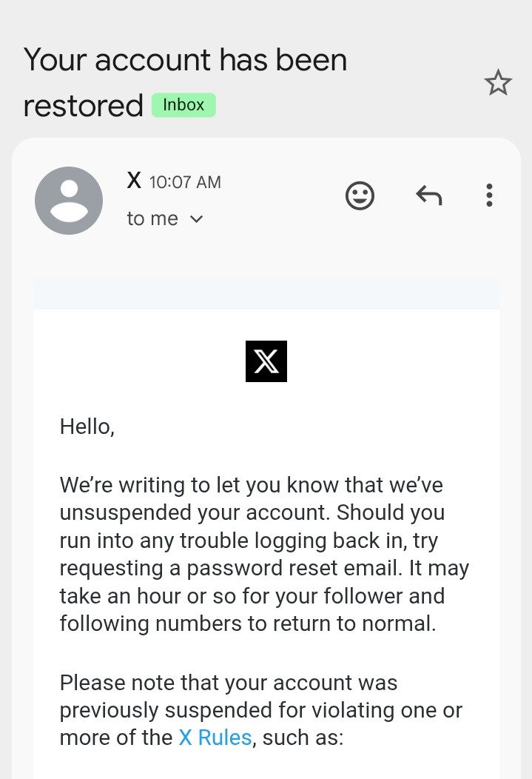
Task: Tap the word "restored" in the subject
Action: [84, 106]
